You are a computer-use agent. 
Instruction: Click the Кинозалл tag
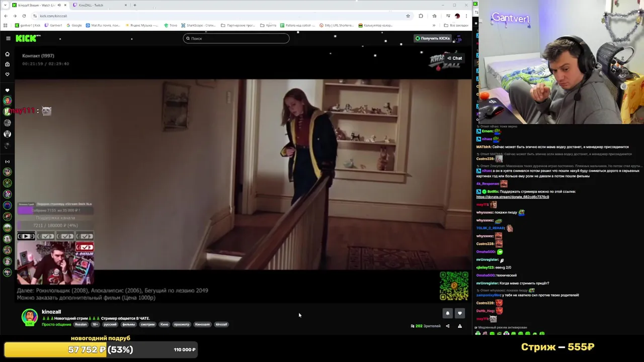pos(202,324)
